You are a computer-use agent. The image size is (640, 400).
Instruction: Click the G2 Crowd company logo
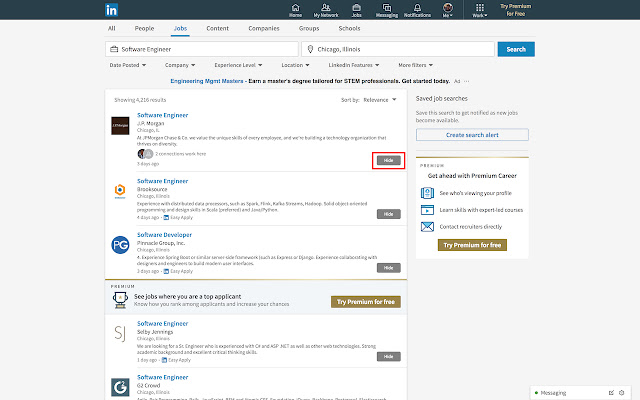coord(120,387)
